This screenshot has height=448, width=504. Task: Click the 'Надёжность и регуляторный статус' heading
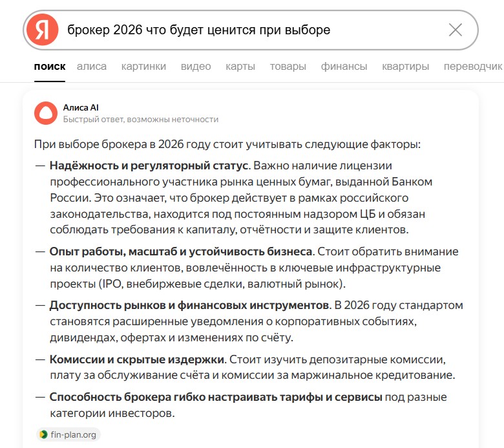(149, 165)
